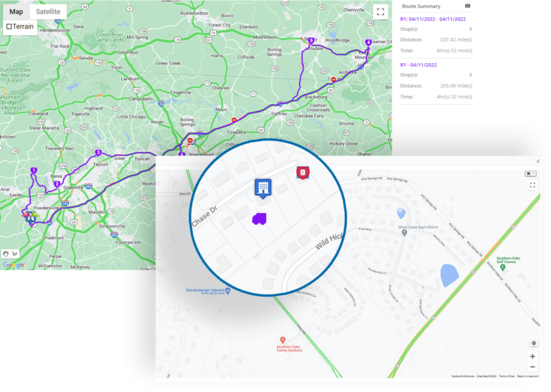Center detail map on my location

[x=534, y=343]
